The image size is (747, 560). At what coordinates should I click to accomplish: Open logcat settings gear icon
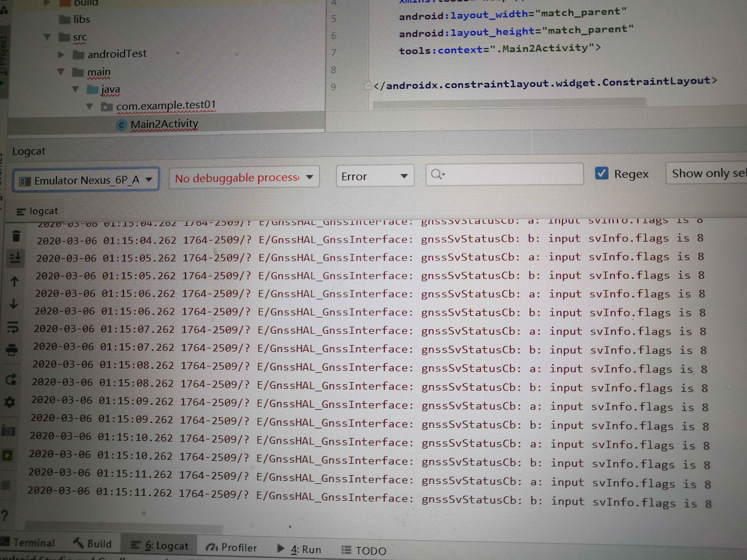click(10, 402)
